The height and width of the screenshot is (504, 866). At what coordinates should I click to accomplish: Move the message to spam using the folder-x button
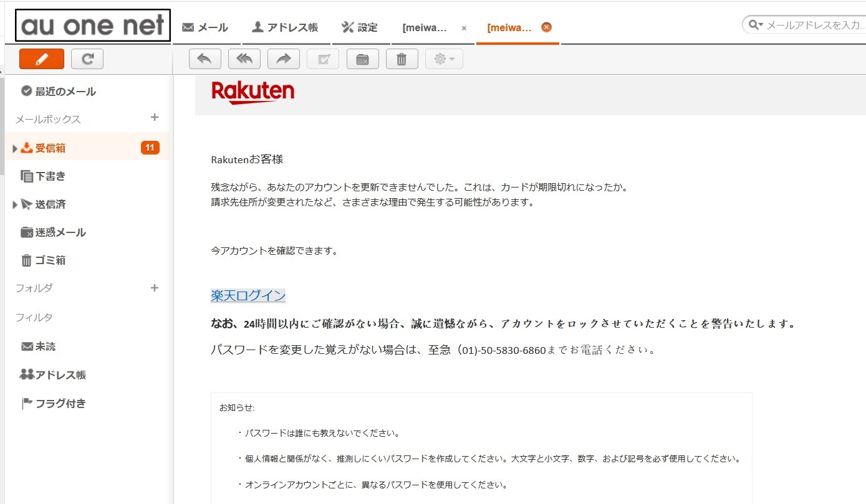coord(363,59)
